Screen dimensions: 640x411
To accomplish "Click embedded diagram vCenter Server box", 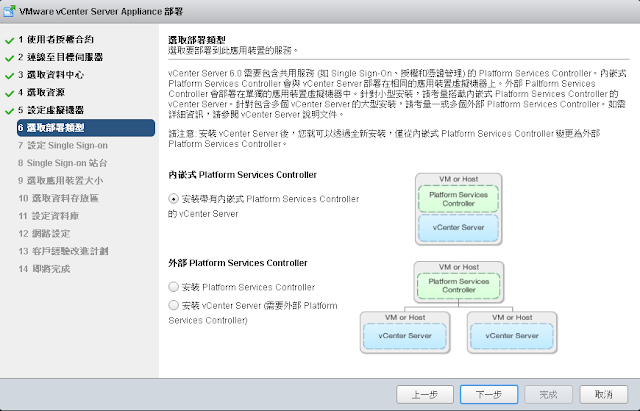I will point(458,227).
